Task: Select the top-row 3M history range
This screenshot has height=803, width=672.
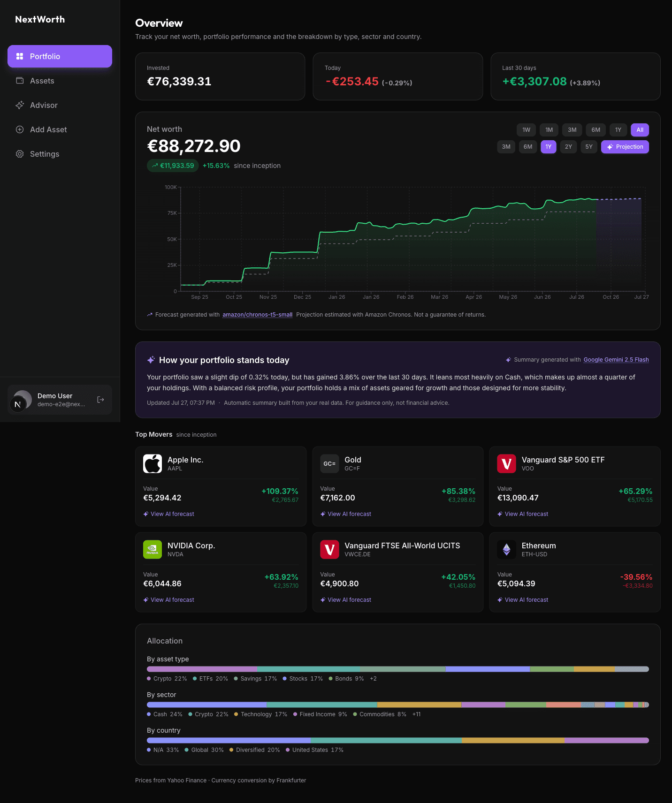Action: (572, 130)
